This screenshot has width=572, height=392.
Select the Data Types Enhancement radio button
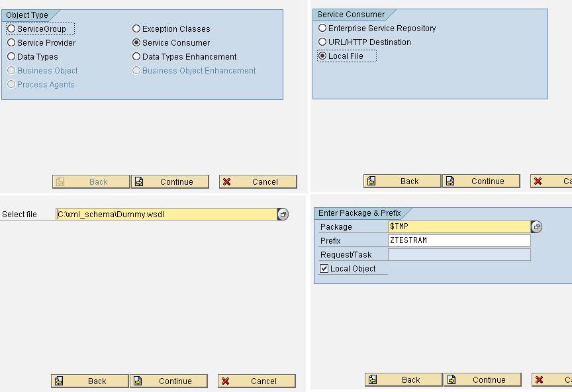pyautogui.click(x=136, y=56)
